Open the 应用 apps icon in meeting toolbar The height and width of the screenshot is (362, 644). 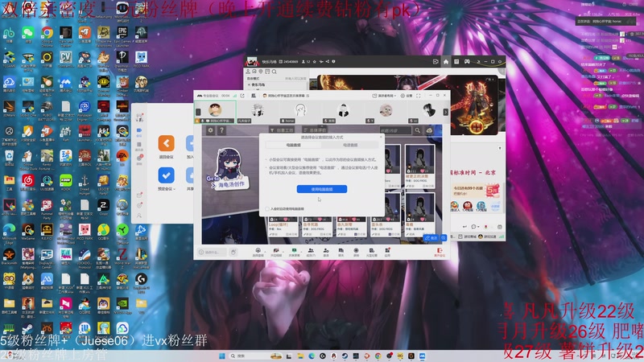pyautogui.click(x=387, y=252)
